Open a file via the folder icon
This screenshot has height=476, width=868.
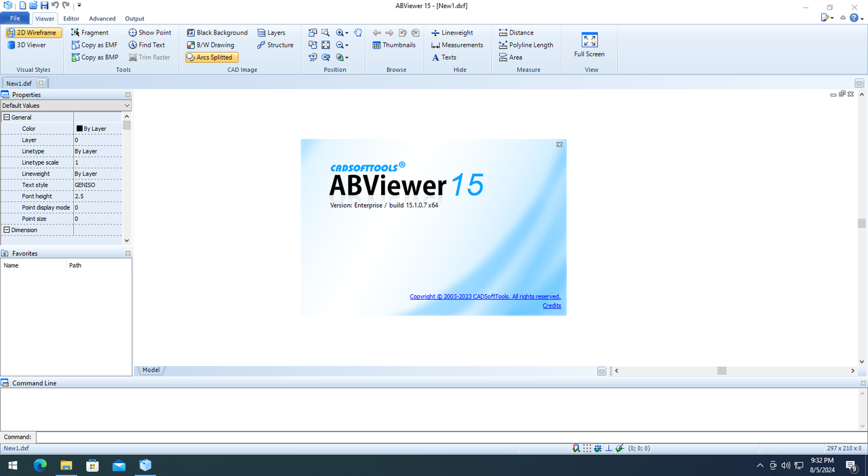pyautogui.click(x=33, y=5)
